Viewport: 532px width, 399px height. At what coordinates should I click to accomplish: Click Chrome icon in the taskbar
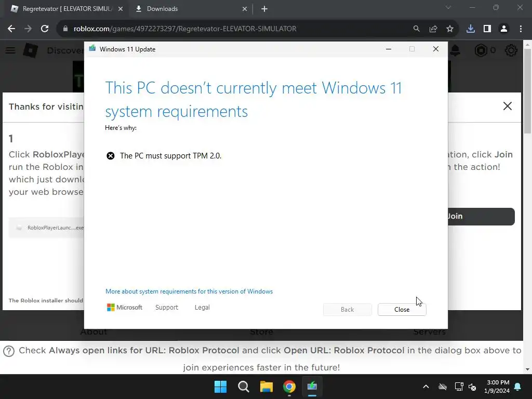click(289, 387)
